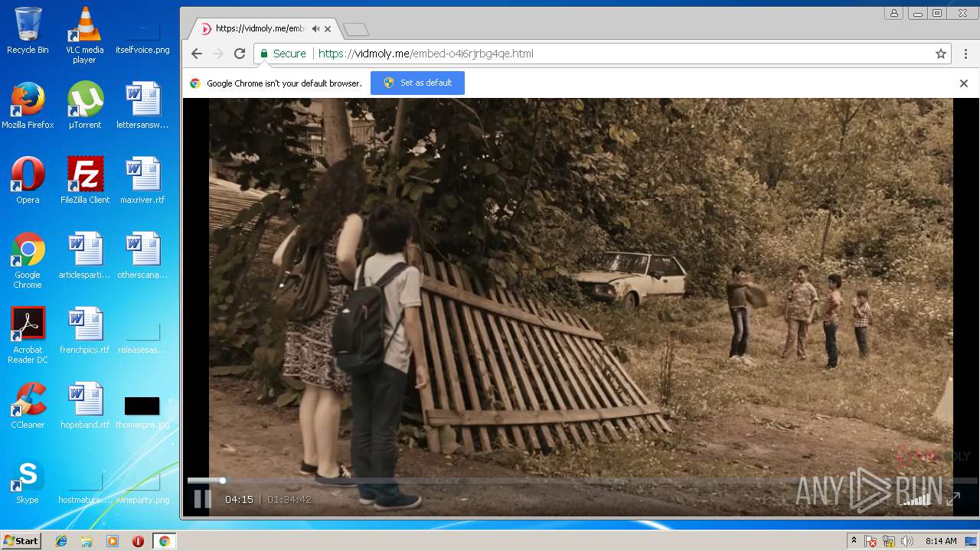Open the clock showing 8:14 AM

(941, 541)
